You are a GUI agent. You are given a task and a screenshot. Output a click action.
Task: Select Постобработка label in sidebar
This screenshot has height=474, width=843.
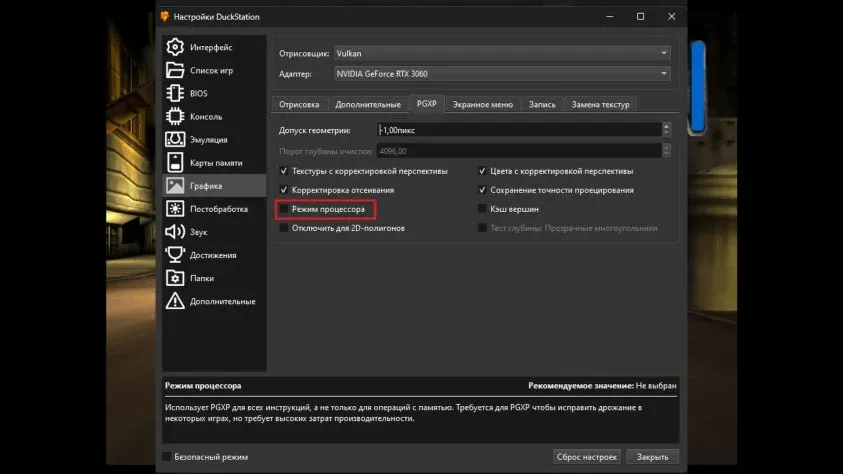[219, 209]
